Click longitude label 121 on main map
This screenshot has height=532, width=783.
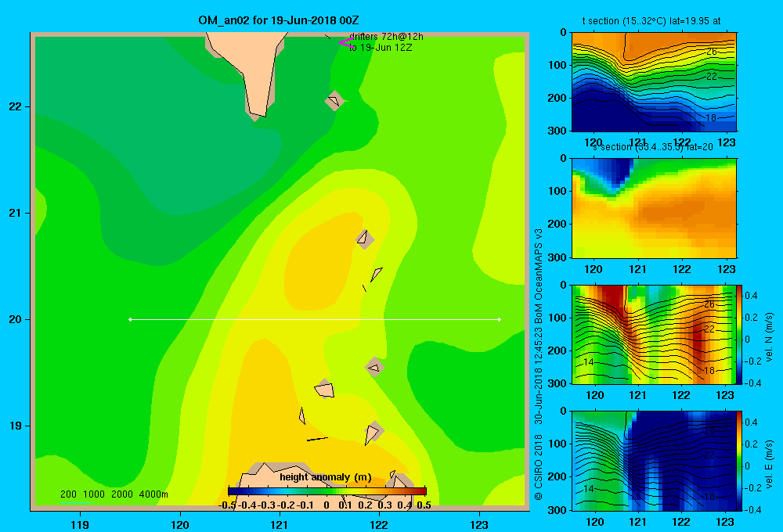point(280,524)
